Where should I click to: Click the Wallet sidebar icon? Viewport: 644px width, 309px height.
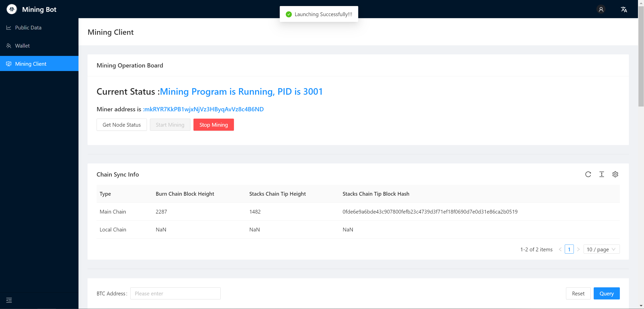[x=9, y=46]
